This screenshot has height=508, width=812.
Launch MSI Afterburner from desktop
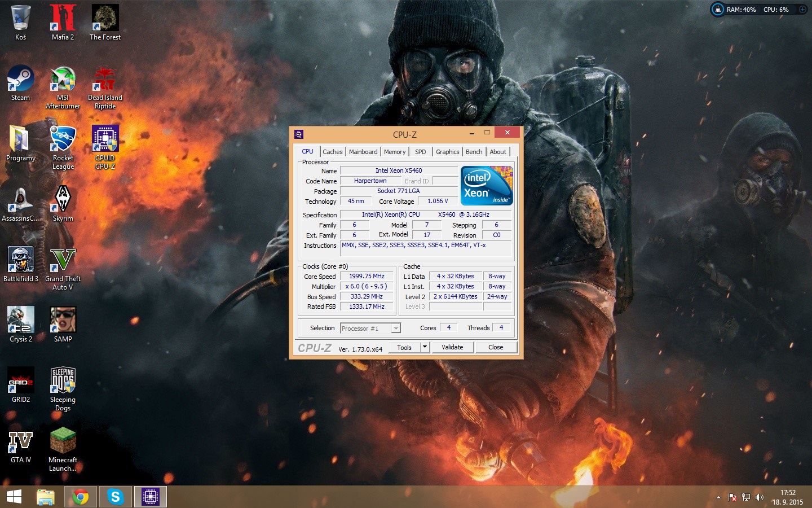tap(63, 80)
